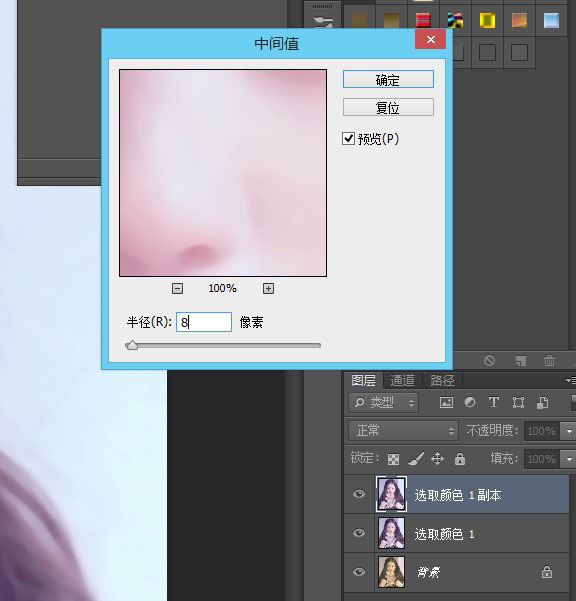Zoom in the filter preview
The height and width of the screenshot is (601, 576).
(268, 288)
